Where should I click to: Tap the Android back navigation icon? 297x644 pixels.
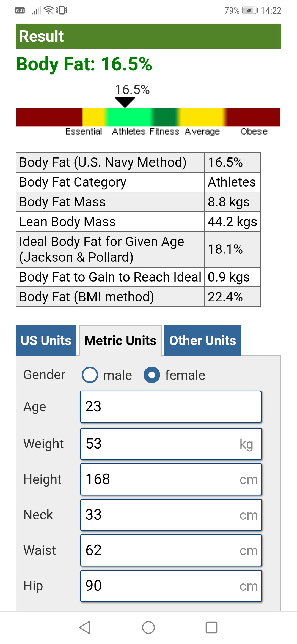[85, 627]
